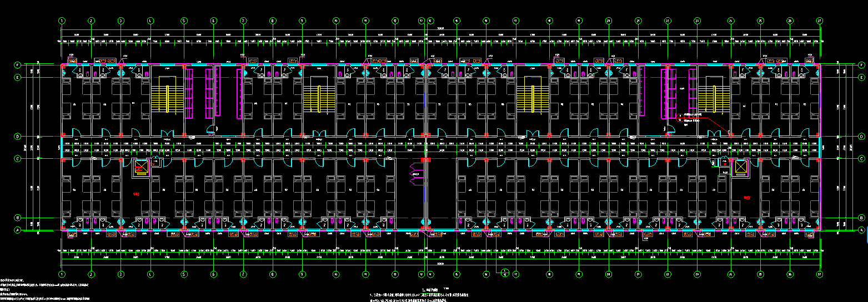Viewport: 868px width, 302px height.
Task: Click top grid axis bubble 1
Action: pos(62,21)
